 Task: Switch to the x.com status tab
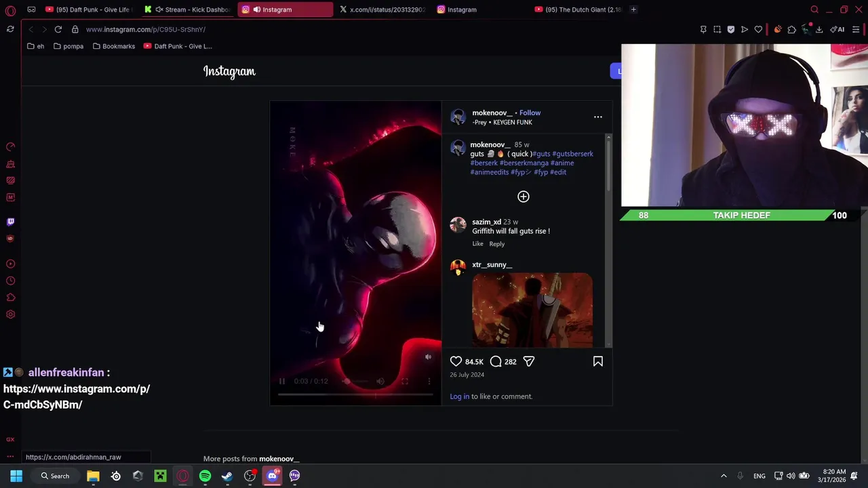click(x=382, y=9)
